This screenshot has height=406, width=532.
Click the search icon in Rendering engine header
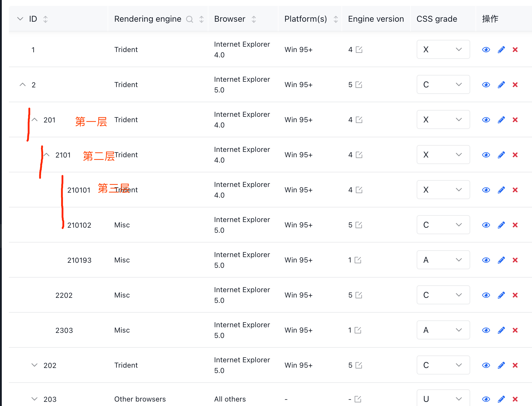(190, 19)
